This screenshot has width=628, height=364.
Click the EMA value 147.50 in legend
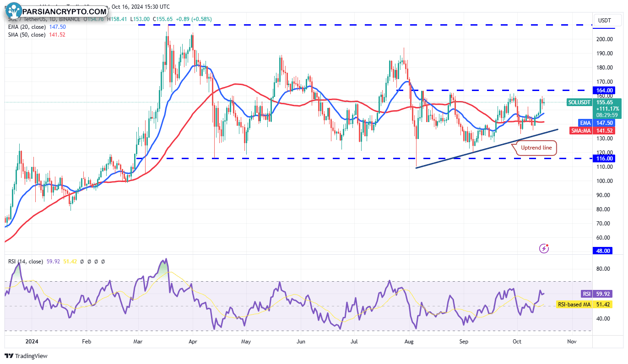(57, 27)
